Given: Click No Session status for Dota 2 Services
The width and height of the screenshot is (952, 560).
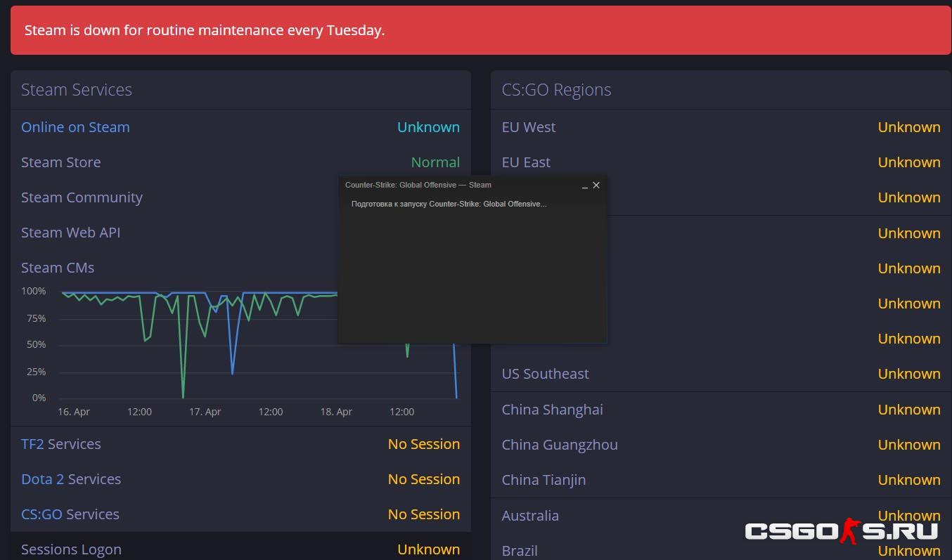Looking at the screenshot, I should click(x=424, y=479).
